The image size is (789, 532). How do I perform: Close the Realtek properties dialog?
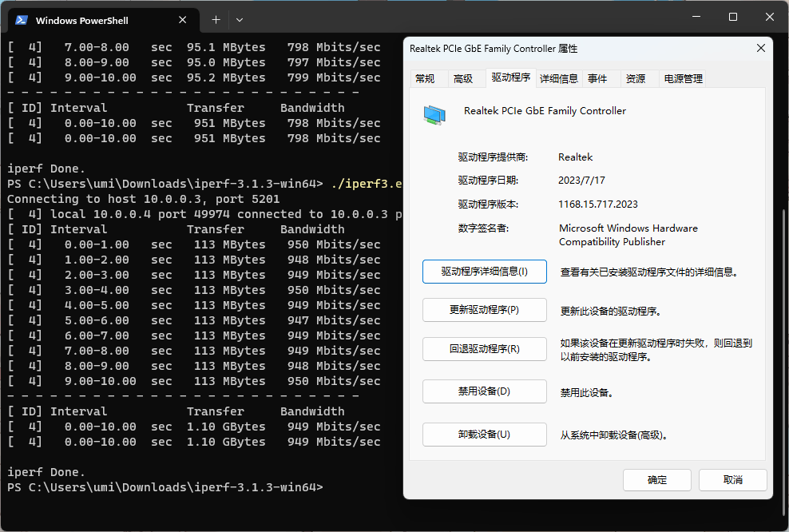pos(760,49)
